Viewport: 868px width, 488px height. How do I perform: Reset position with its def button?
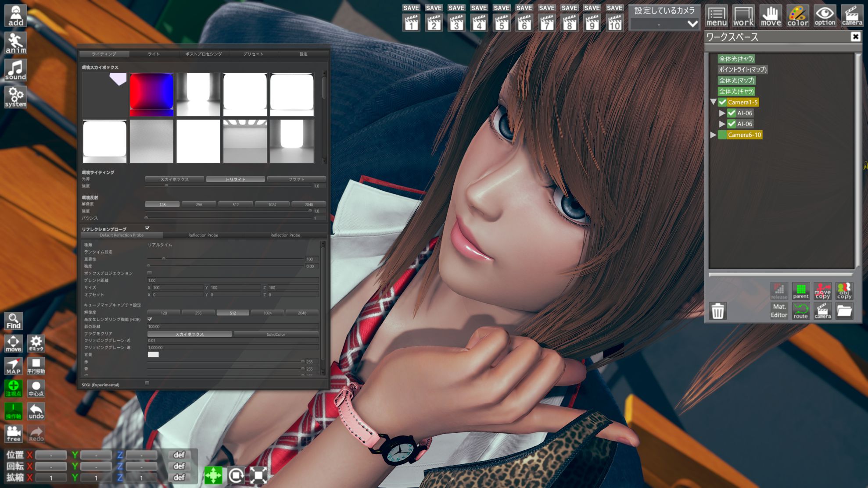[x=179, y=455]
